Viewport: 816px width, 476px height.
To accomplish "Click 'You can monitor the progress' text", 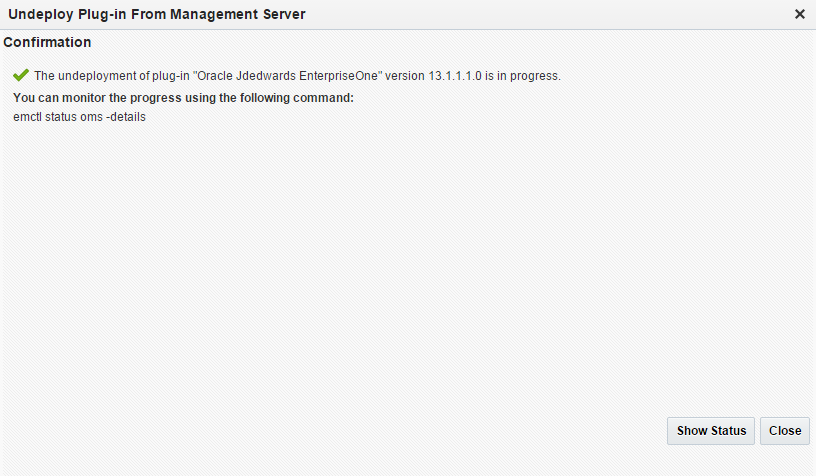I will 85,98.
